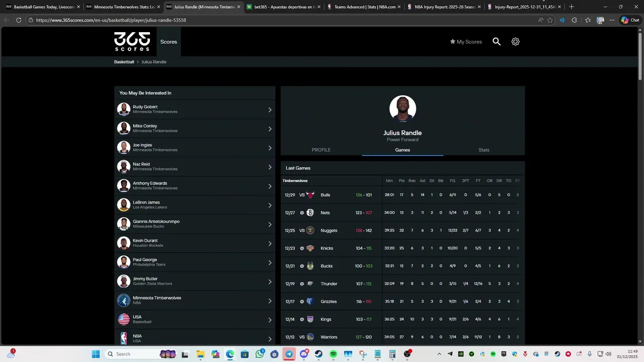Open Telegram from the taskbar
This screenshot has width=644, height=362.
pos(289,354)
